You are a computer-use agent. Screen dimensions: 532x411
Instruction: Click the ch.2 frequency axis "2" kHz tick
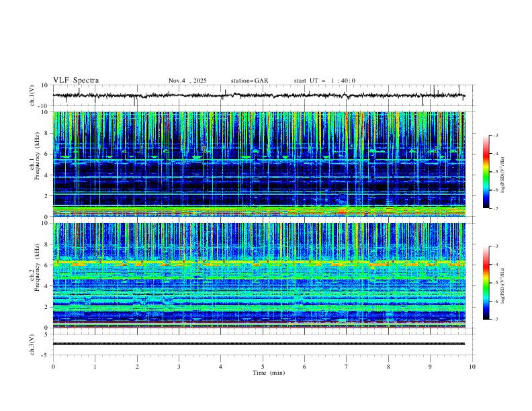coord(46,307)
